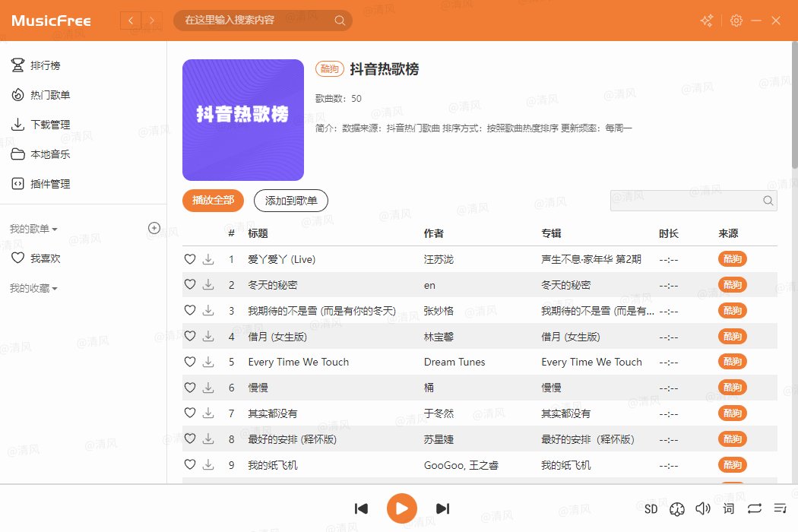The height and width of the screenshot is (532, 798).
Task: Change the SD audio quality setting
Action: [651, 508]
